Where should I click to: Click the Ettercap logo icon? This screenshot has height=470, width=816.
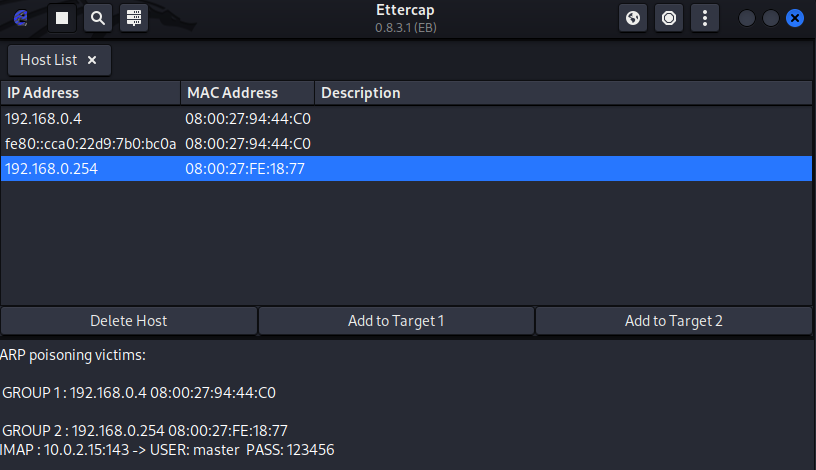20,18
